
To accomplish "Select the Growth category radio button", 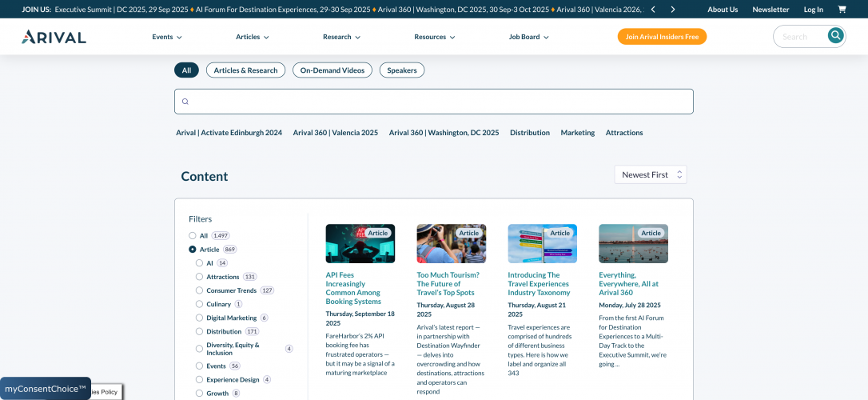I will click(x=199, y=394).
